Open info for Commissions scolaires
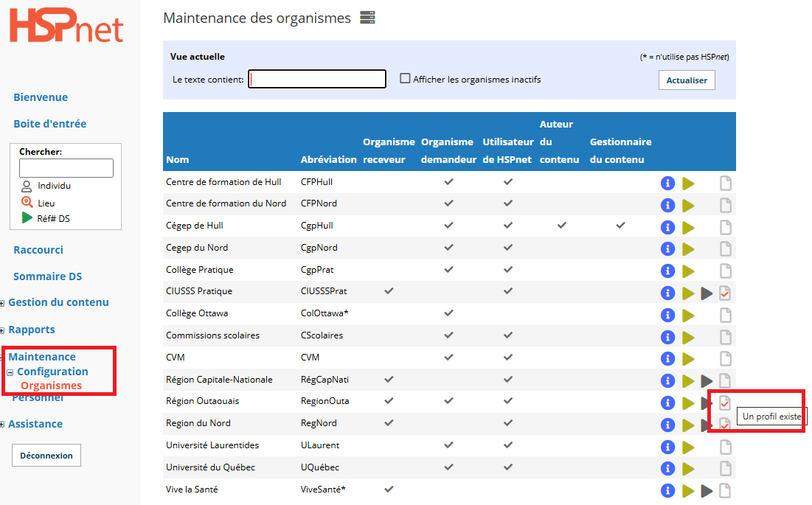This screenshot has width=812, height=505. [x=667, y=337]
